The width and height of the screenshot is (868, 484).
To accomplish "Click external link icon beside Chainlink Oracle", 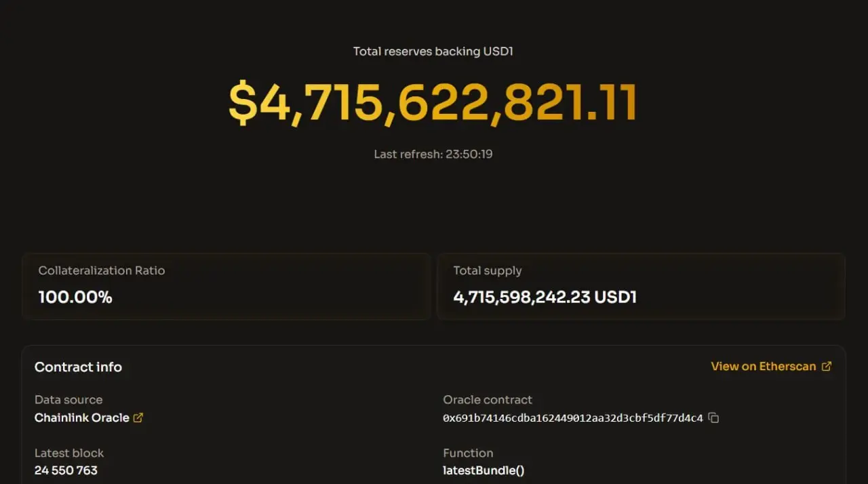I will pos(138,418).
